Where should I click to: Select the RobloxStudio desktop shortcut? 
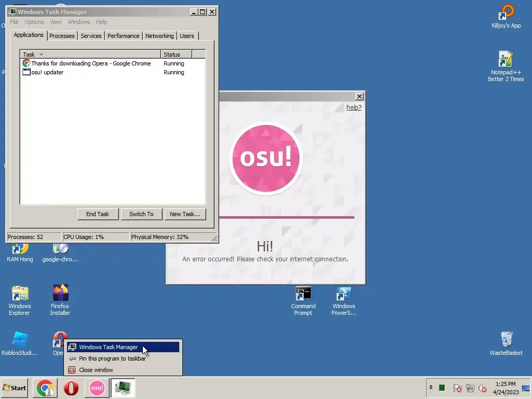[19, 343]
